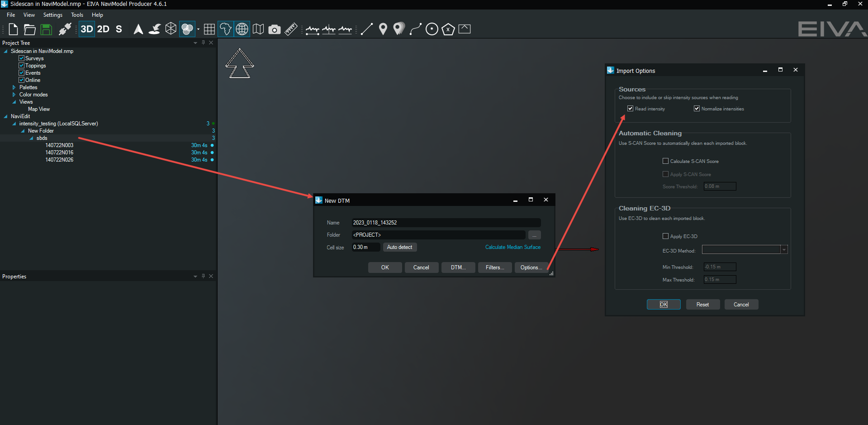Click the DTM... button

pos(458,267)
